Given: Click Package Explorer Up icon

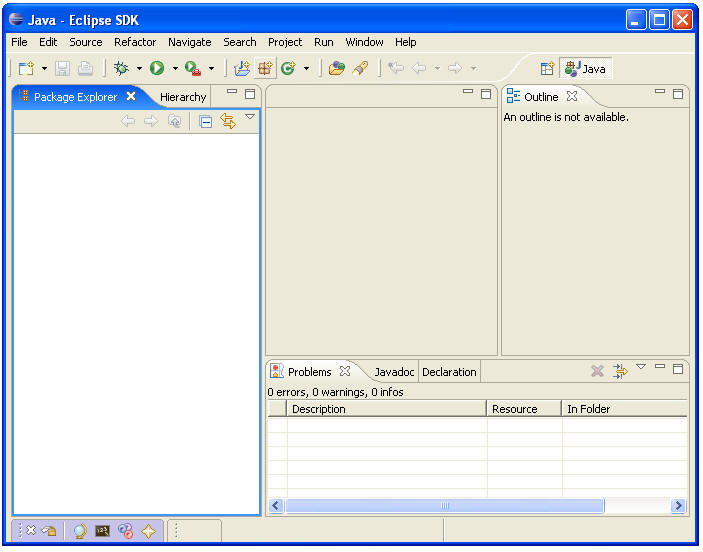Looking at the screenshot, I should [174, 121].
